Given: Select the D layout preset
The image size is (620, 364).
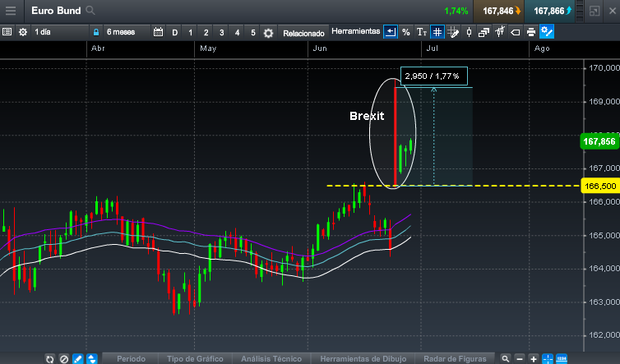Looking at the screenshot, I should coord(175,32).
